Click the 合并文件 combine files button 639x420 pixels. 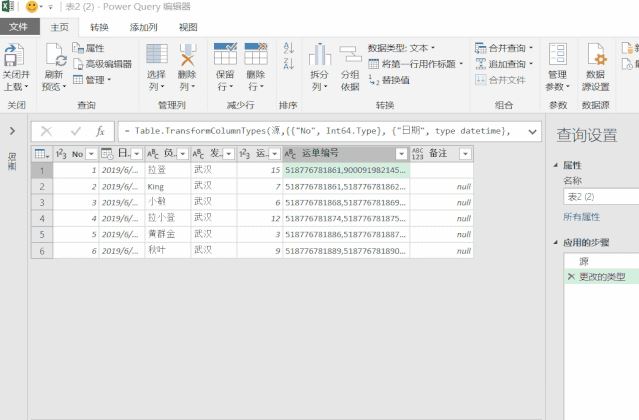pyautogui.click(x=500, y=80)
